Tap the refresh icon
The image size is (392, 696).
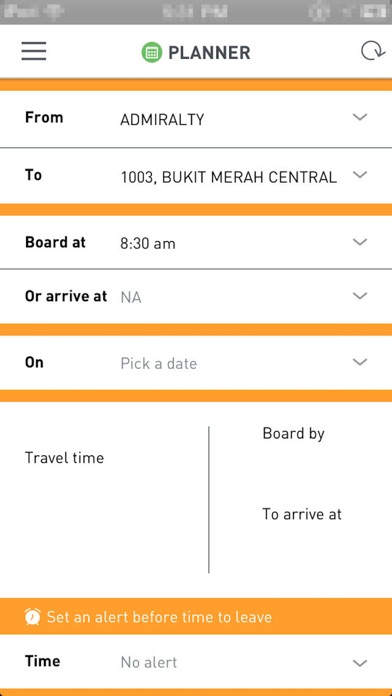pyautogui.click(x=372, y=51)
